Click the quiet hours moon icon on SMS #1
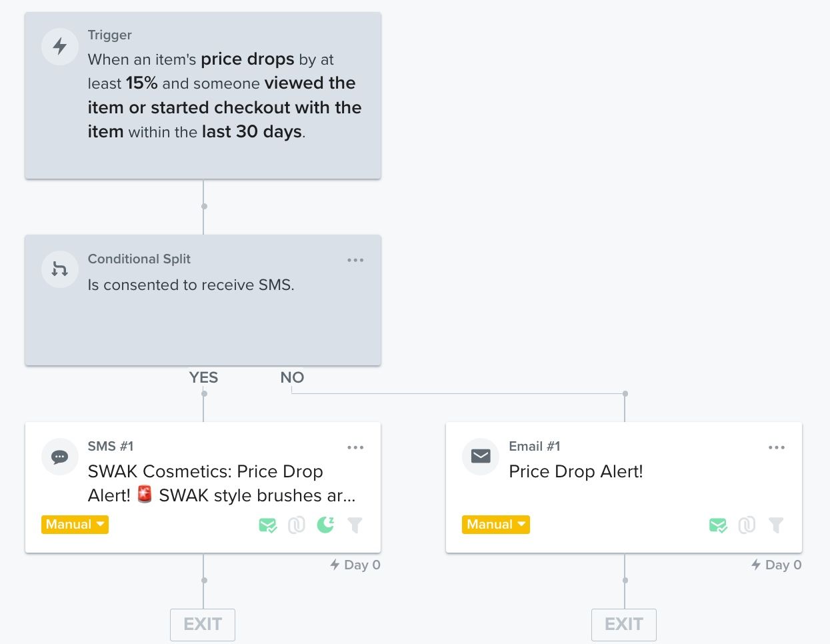This screenshot has width=830, height=644. 325,525
